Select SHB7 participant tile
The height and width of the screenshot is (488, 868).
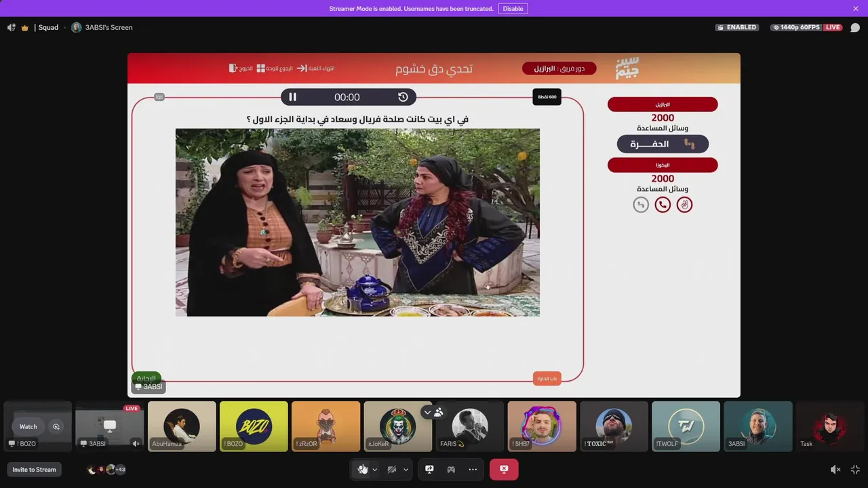click(x=542, y=426)
